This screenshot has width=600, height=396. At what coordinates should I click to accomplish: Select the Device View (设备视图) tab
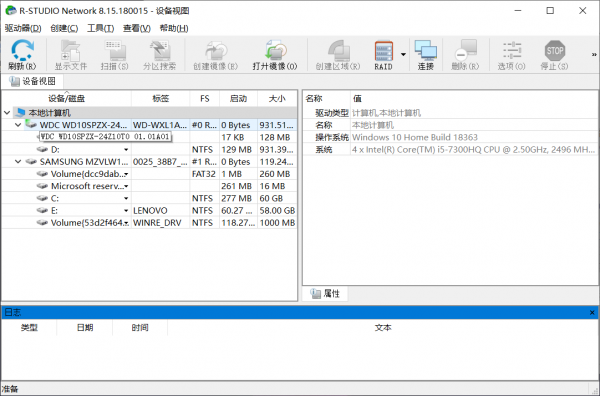(33, 81)
